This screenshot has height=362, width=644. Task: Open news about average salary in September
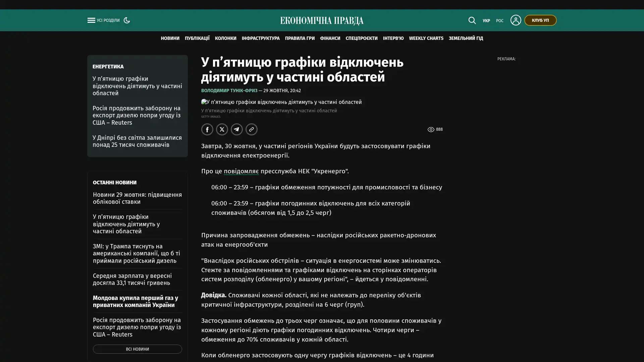pyautogui.click(x=132, y=279)
